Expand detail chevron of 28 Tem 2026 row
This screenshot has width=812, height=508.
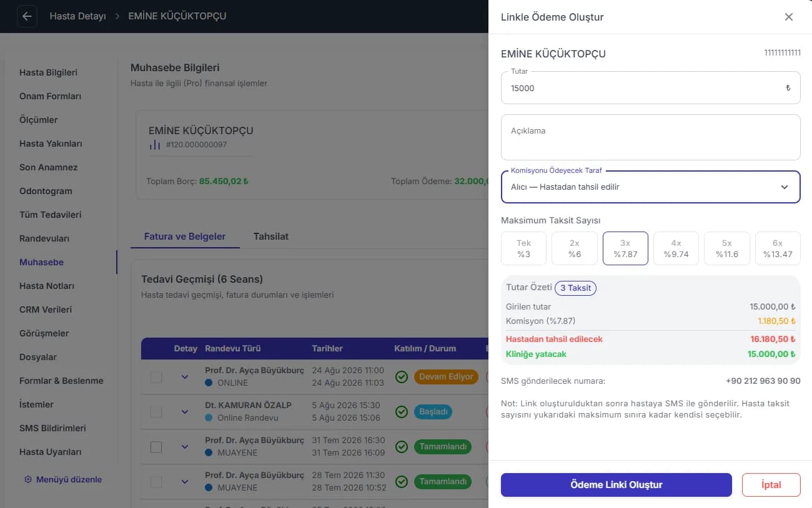tap(184, 482)
